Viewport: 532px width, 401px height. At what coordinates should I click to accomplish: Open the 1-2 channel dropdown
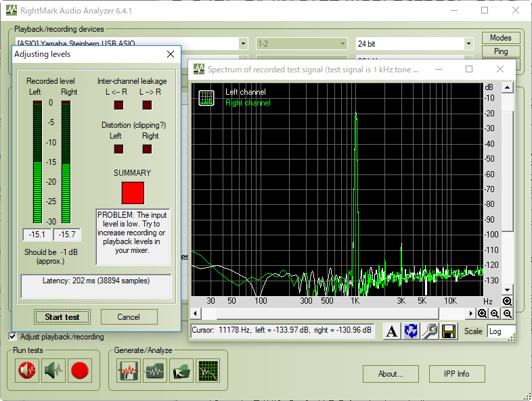coord(342,44)
